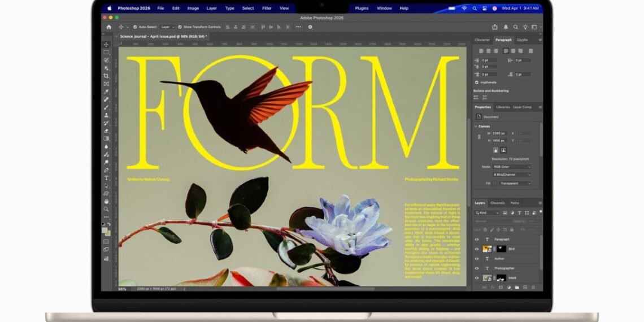Screen dimensions: 644x322
Task: Select the Horizontal Type tool
Action: tap(106, 178)
